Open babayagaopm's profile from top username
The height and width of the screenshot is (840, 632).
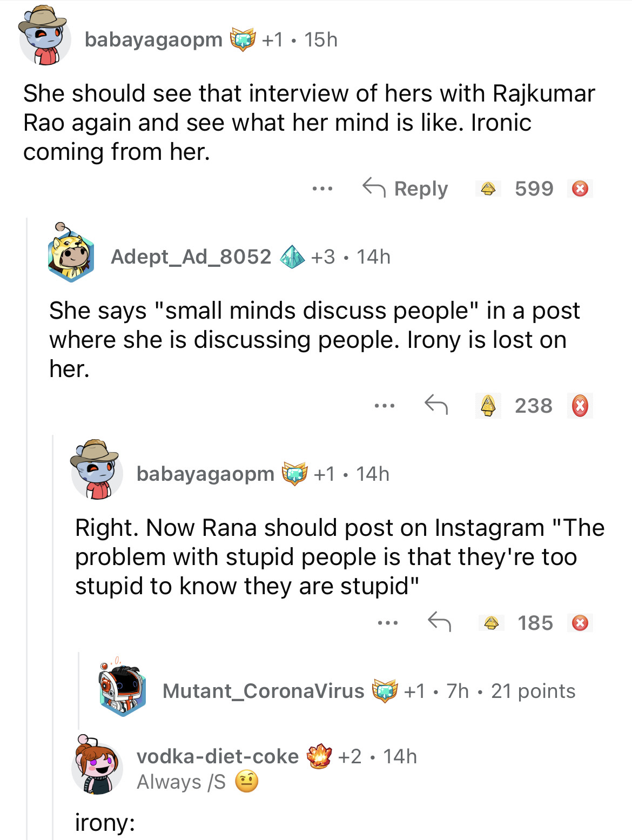coord(153,39)
